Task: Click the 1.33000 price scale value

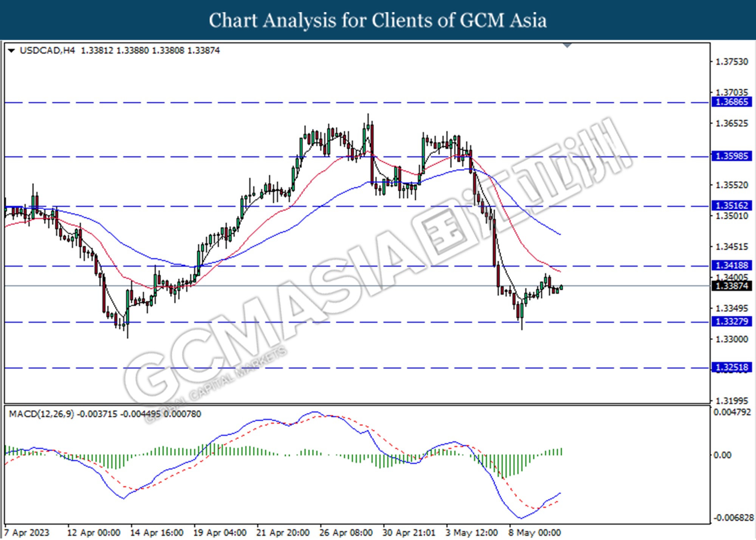Action: [x=732, y=339]
